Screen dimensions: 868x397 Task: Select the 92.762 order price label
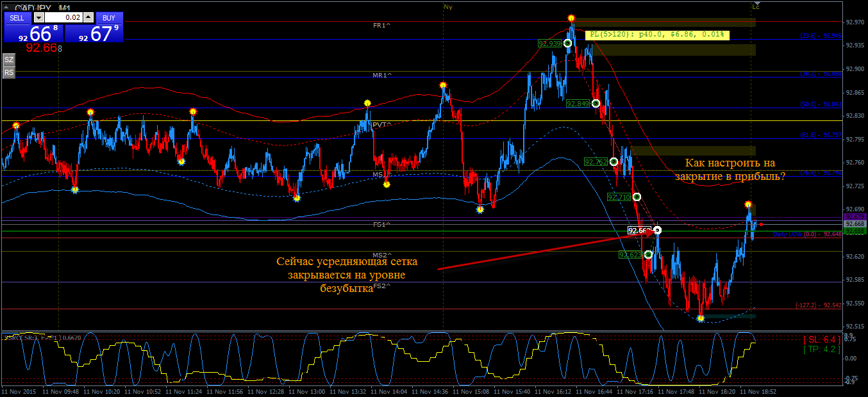(596, 163)
